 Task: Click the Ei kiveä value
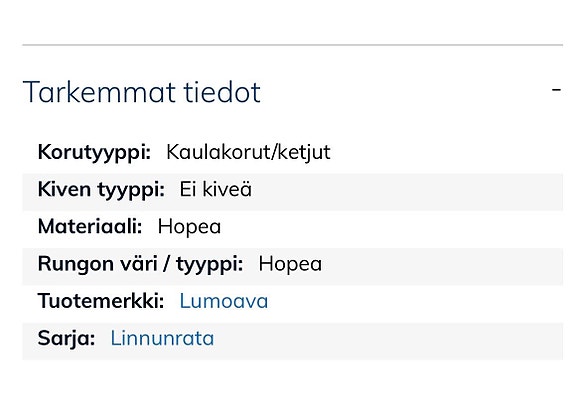[x=216, y=190]
